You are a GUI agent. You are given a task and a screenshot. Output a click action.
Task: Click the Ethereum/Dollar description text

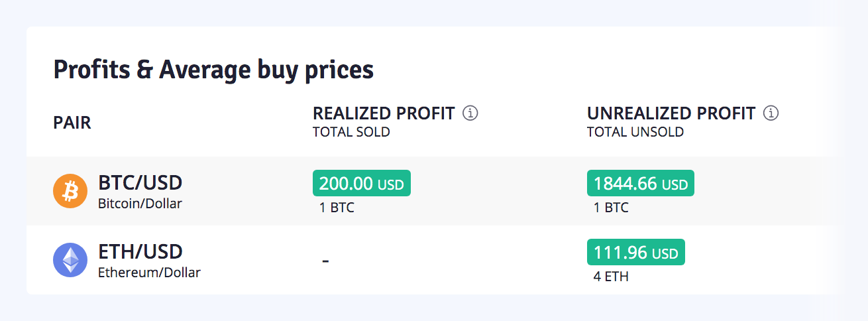point(149,272)
